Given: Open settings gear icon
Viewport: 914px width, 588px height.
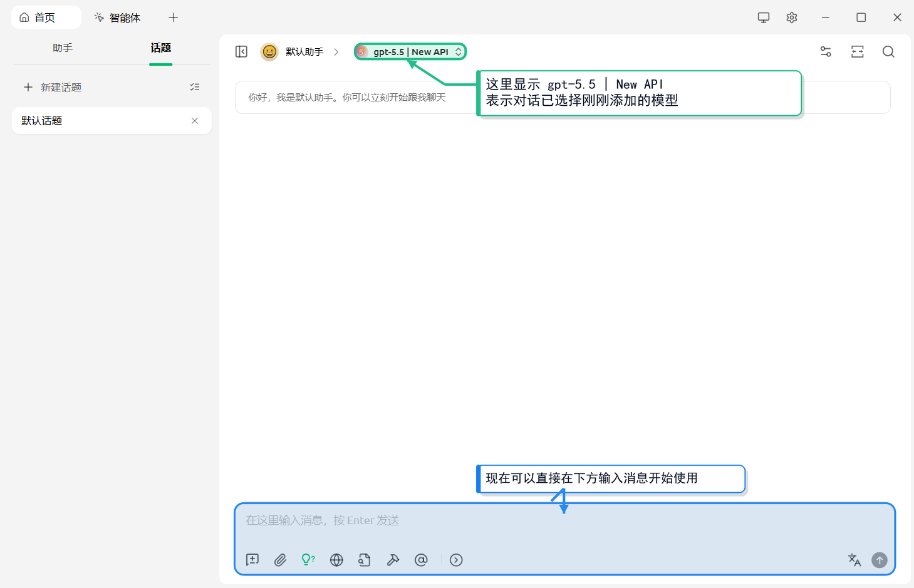Looking at the screenshot, I should pos(792,18).
